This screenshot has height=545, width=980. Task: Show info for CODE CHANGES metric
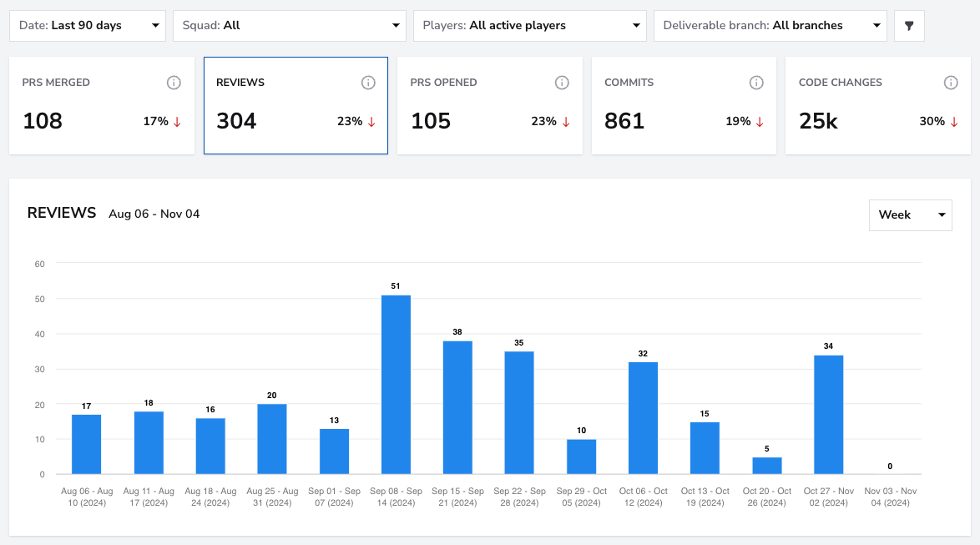pos(951,83)
